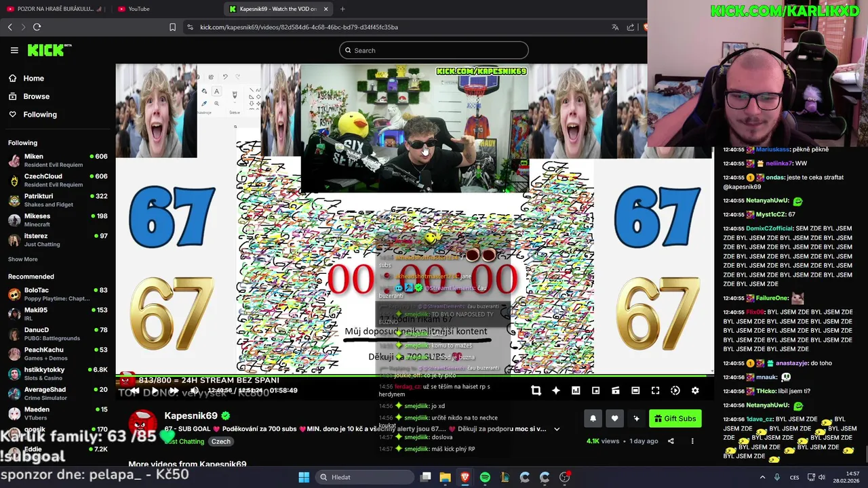This screenshot has width=868, height=488.
Task: Click the Just Chatting category link
Action: 184,441
